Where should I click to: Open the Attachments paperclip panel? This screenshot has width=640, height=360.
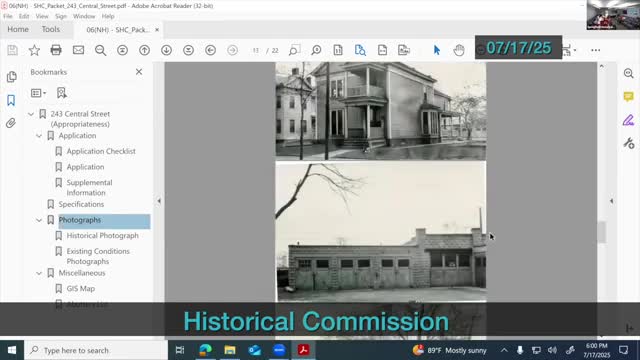point(11,123)
